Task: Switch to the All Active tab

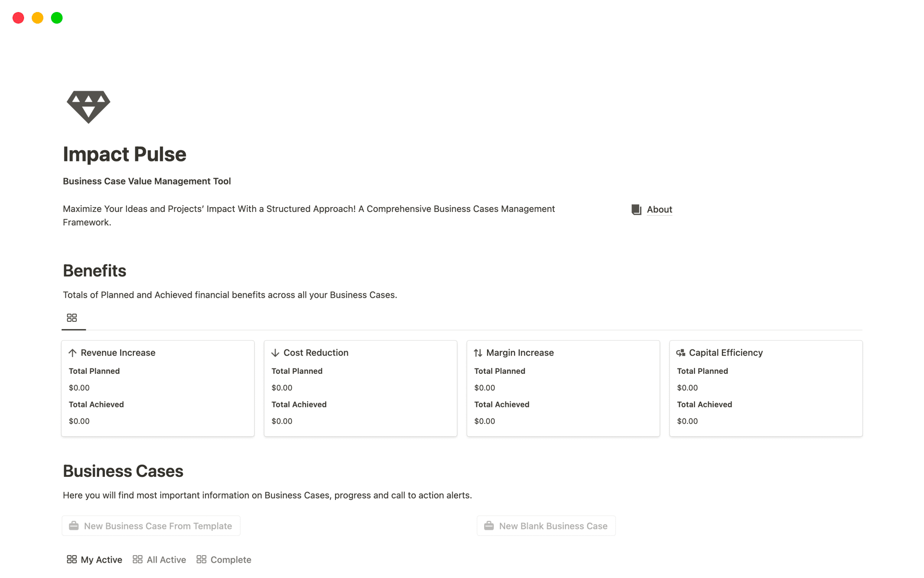Action: (x=159, y=560)
